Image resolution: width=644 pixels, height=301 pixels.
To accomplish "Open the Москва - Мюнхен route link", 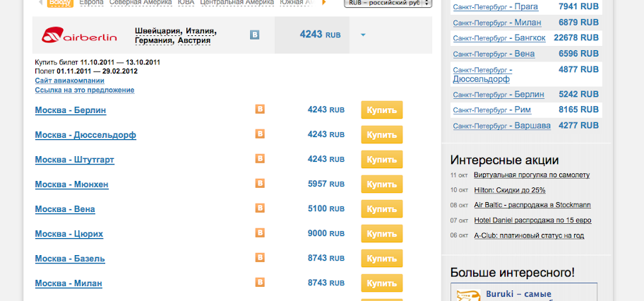I will [72, 184].
